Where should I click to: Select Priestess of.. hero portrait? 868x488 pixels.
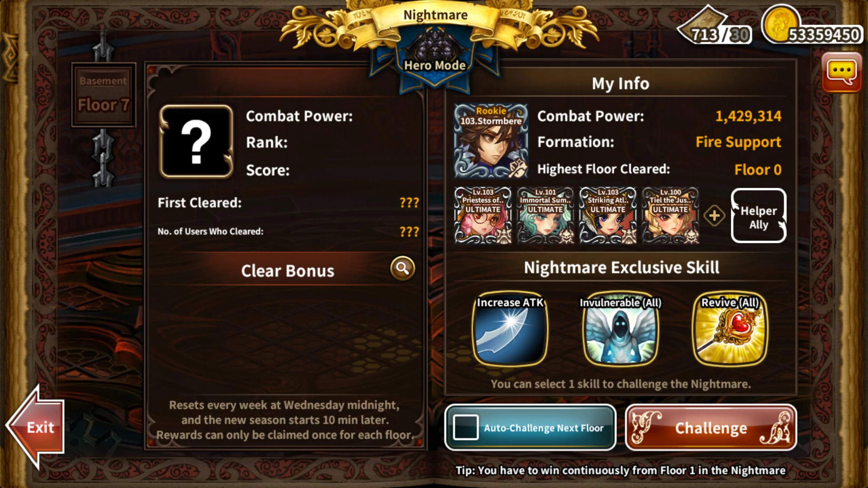click(x=483, y=215)
